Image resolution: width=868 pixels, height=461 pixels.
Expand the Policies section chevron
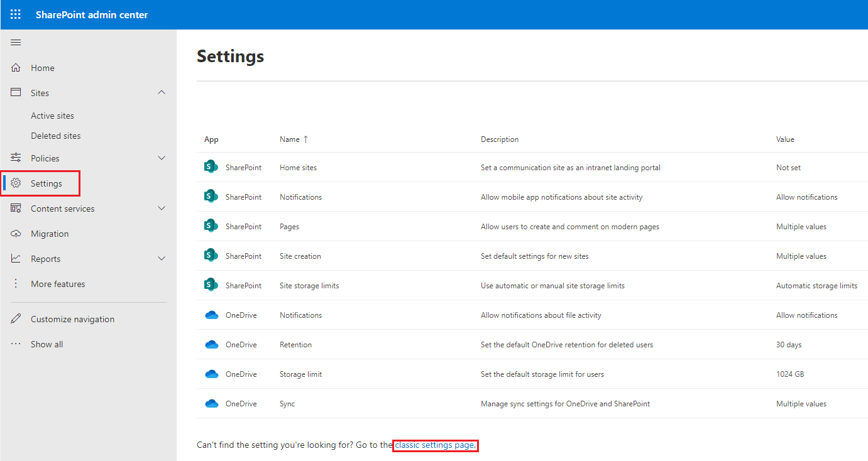(x=162, y=158)
